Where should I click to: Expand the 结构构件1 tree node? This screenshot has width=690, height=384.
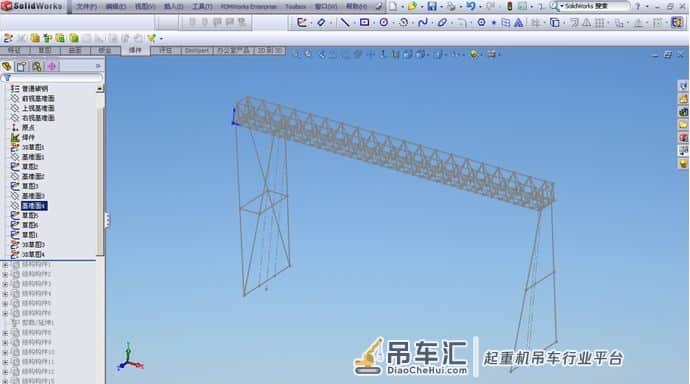coord(5,265)
